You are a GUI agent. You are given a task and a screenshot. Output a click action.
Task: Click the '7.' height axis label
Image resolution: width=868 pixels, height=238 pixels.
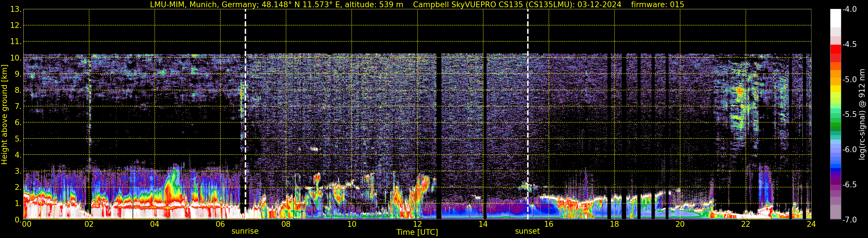click(18, 107)
